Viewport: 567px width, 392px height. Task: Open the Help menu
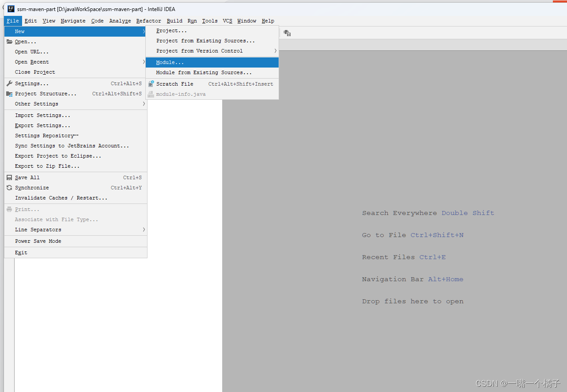click(268, 21)
